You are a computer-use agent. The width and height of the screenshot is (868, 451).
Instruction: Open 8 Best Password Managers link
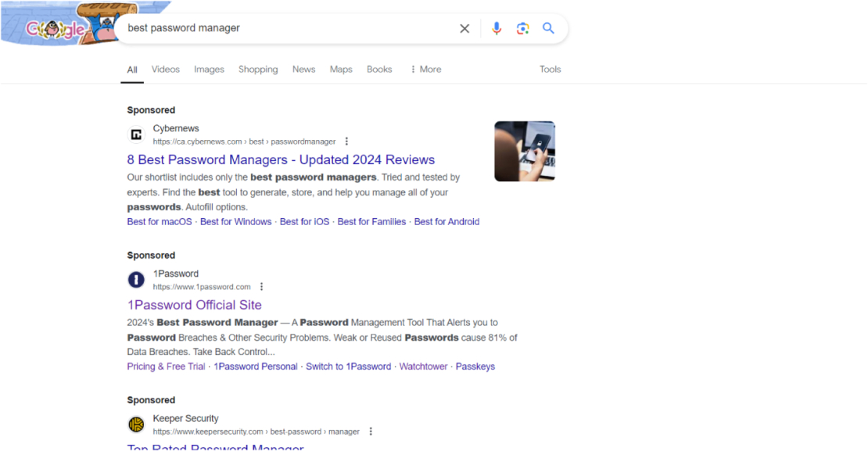[281, 160]
